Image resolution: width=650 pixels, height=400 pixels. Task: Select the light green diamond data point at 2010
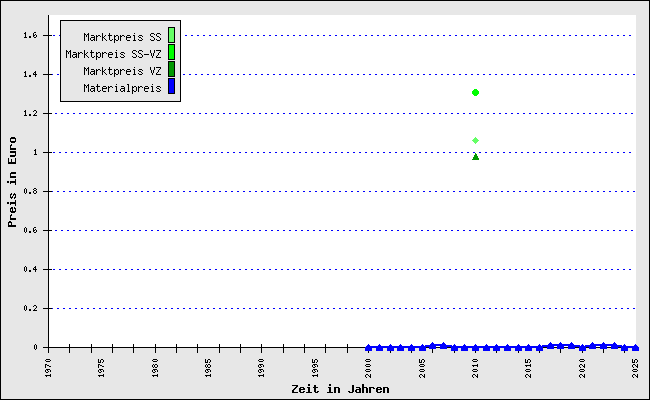click(x=475, y=141)
